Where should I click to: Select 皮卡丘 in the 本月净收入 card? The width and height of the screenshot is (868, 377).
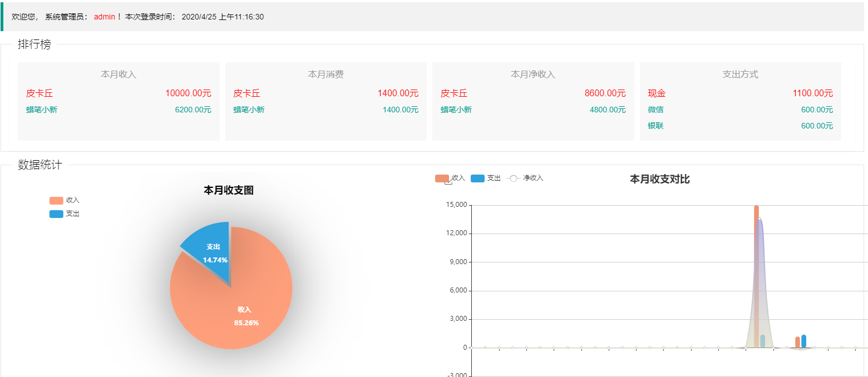454,93
